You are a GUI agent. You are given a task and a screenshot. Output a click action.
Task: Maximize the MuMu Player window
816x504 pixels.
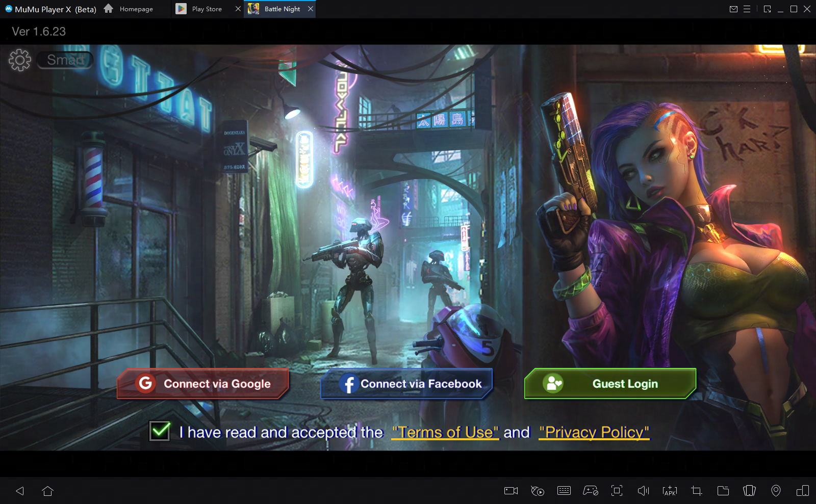pos(794,9)
